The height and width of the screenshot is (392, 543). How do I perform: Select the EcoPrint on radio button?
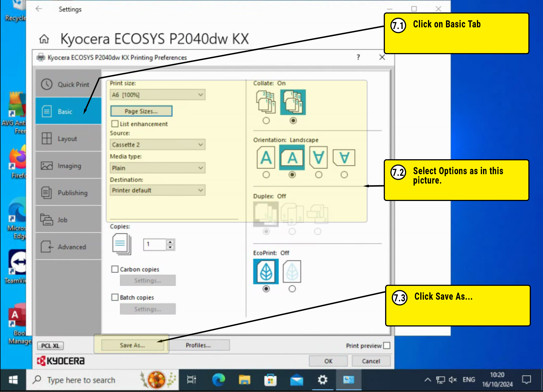[x=292, y=289]
